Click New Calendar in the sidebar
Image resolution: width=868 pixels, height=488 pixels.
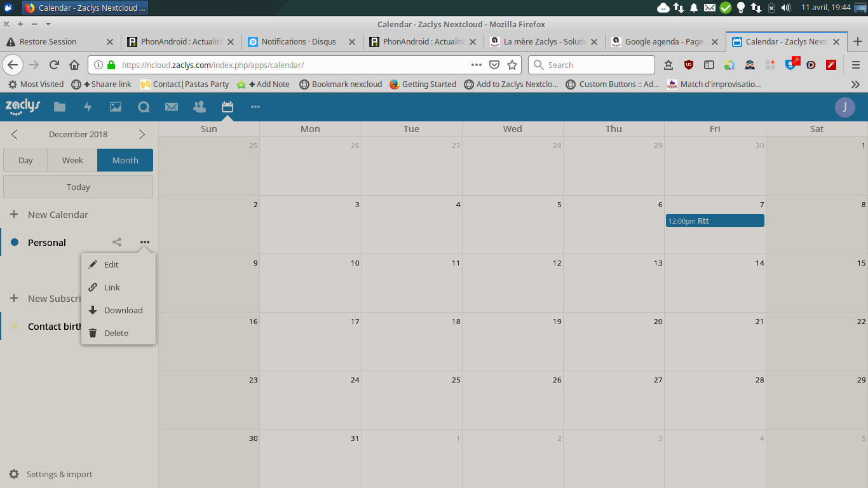click(57, 215)
